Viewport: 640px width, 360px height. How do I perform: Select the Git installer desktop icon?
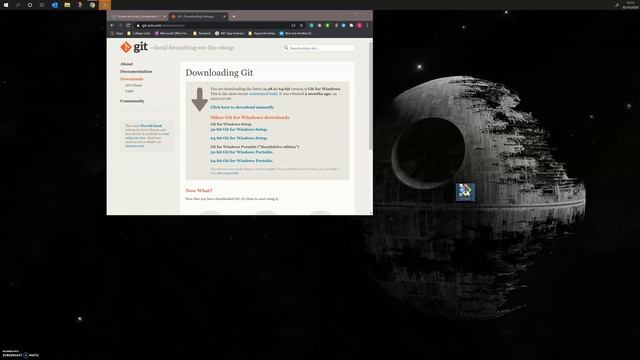point(465,192)
